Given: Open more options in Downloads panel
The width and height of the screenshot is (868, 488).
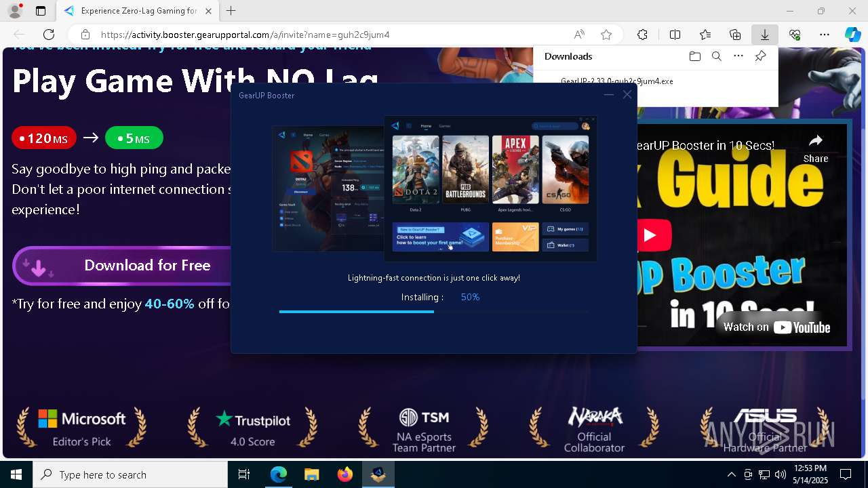Looking at the screenshot, I should point(738,56).
